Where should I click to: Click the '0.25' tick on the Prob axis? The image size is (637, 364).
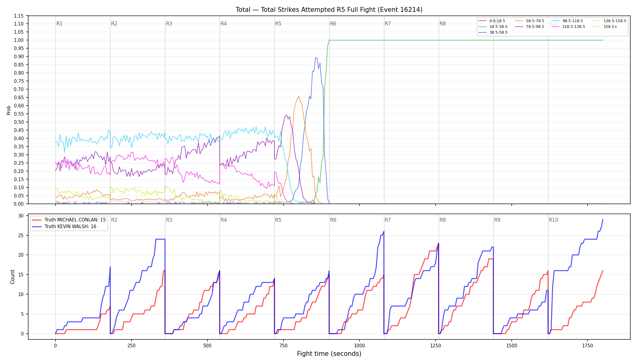[19, 163]
